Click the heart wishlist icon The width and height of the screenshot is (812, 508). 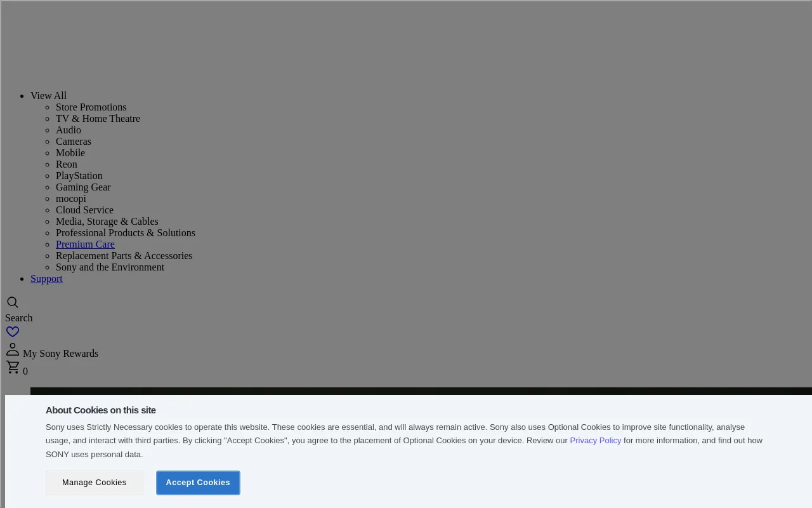13,331
